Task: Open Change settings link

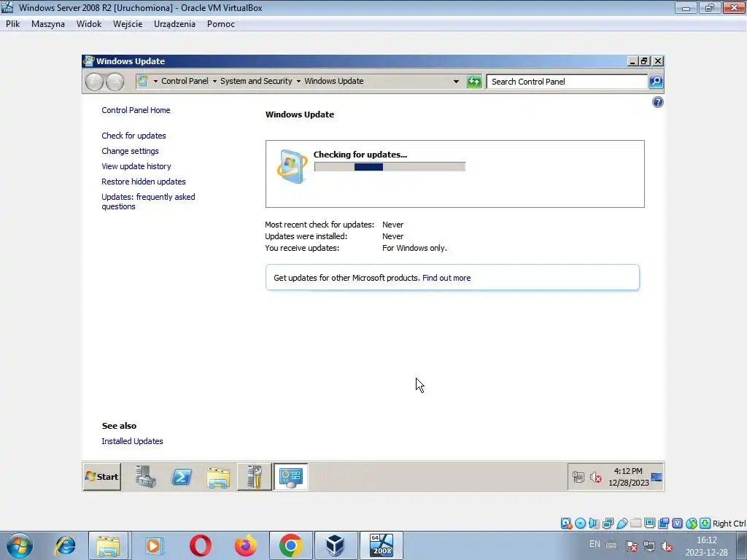Action: (130, 151)
